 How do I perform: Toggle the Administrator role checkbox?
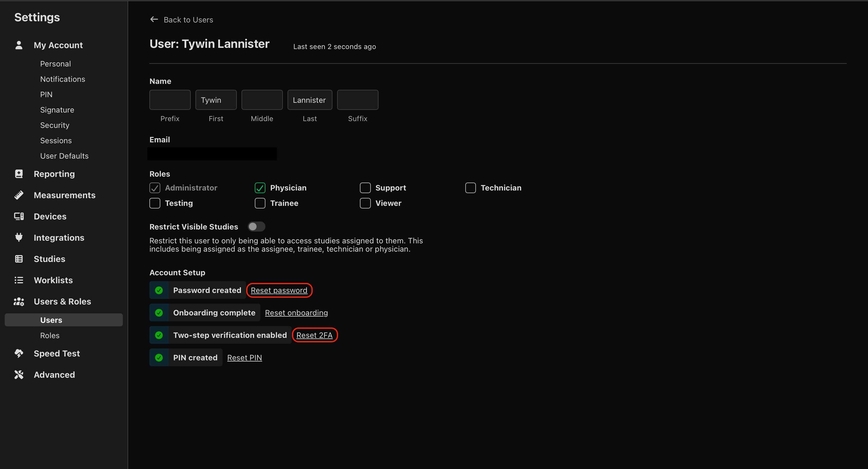[155, 188]
